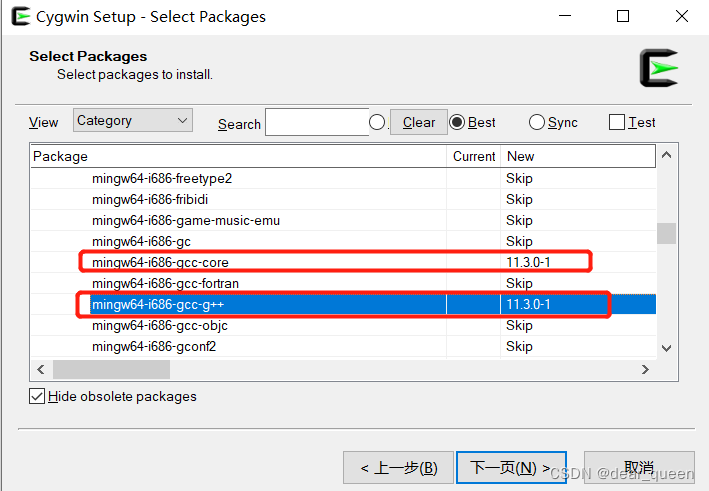Close the Cygwin Setup window

click(682, 16)
